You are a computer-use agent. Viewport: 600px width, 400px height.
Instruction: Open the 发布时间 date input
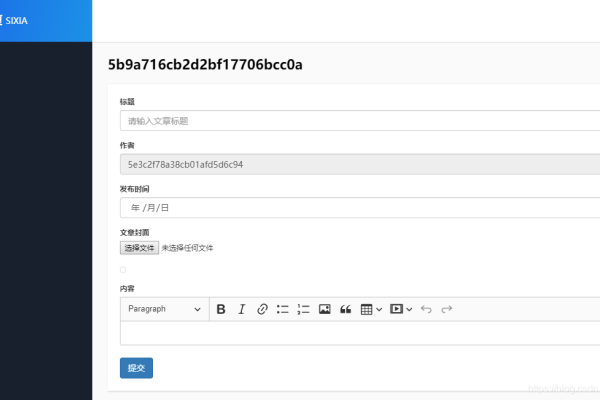(x=360, y=208)
